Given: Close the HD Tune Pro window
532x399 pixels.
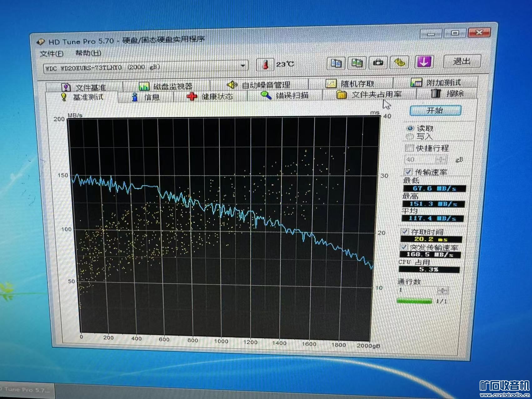Looking at the screenshot, I should [x=479, y=32].
